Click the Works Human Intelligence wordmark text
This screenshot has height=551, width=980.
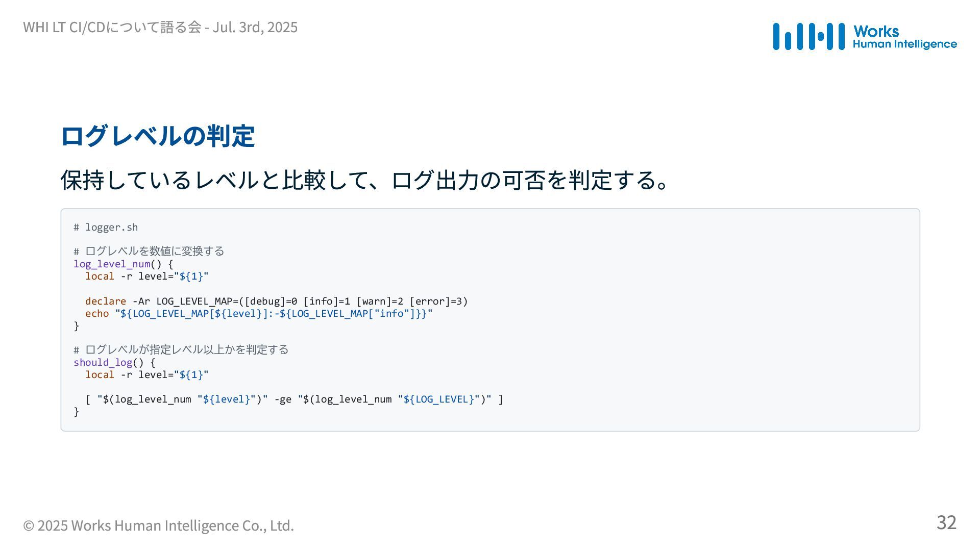[904, 37]
